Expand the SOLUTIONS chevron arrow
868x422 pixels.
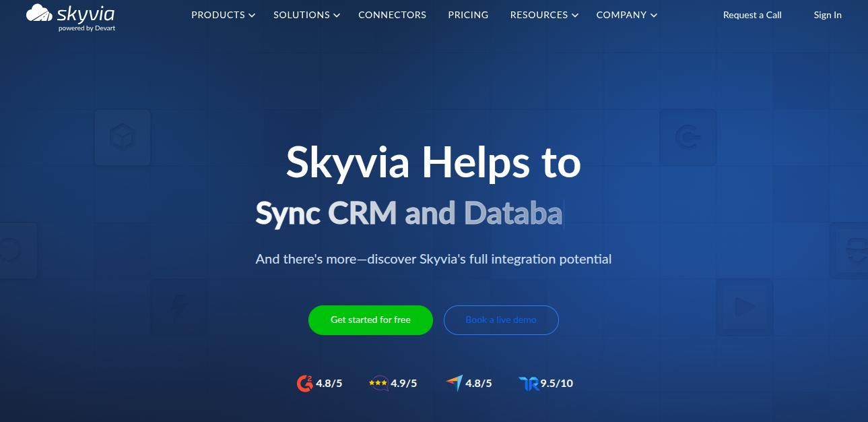pyautogui.click(x=337, y=16)
